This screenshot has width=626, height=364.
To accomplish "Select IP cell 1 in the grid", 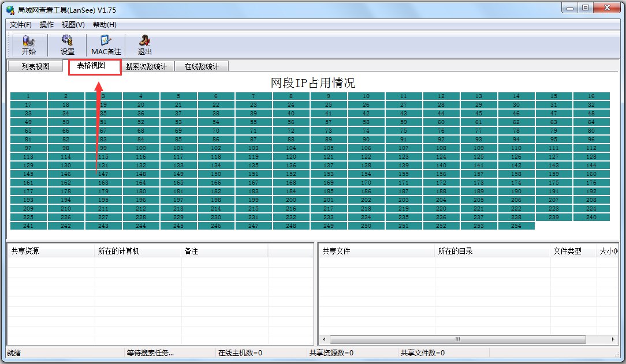I will [28, 95].
